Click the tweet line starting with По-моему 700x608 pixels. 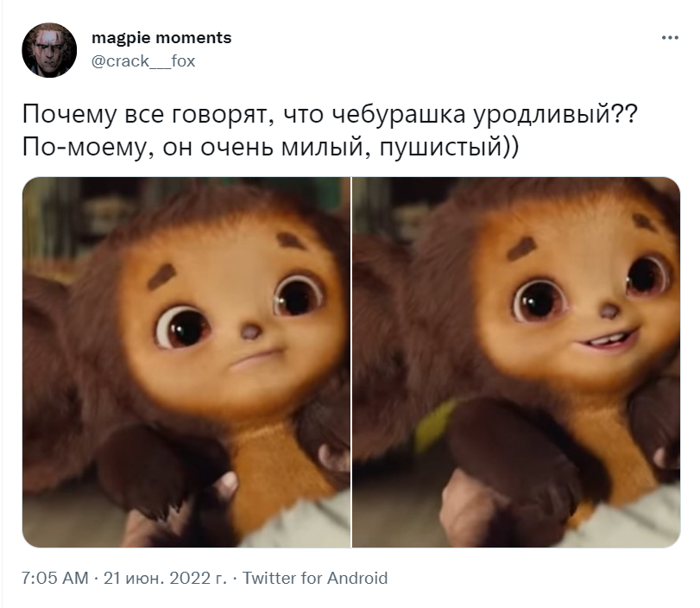[x=270, y=148]
